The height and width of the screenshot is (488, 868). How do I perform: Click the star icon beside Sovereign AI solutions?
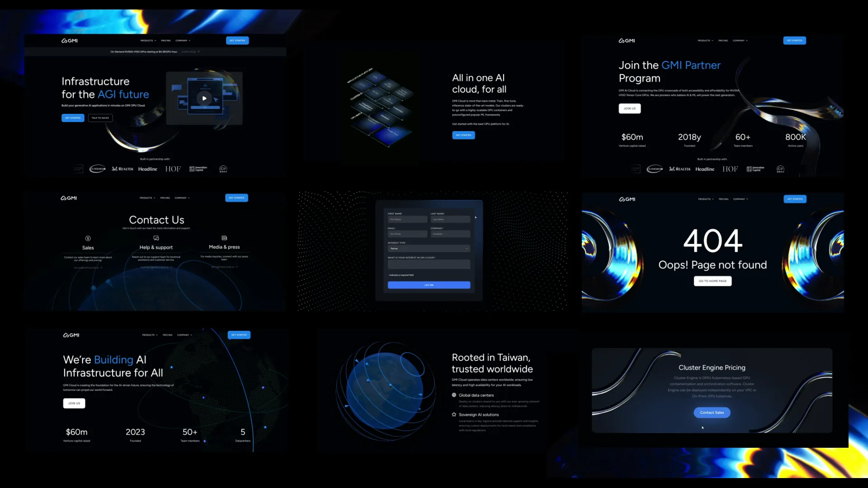(x=454, y=414)
